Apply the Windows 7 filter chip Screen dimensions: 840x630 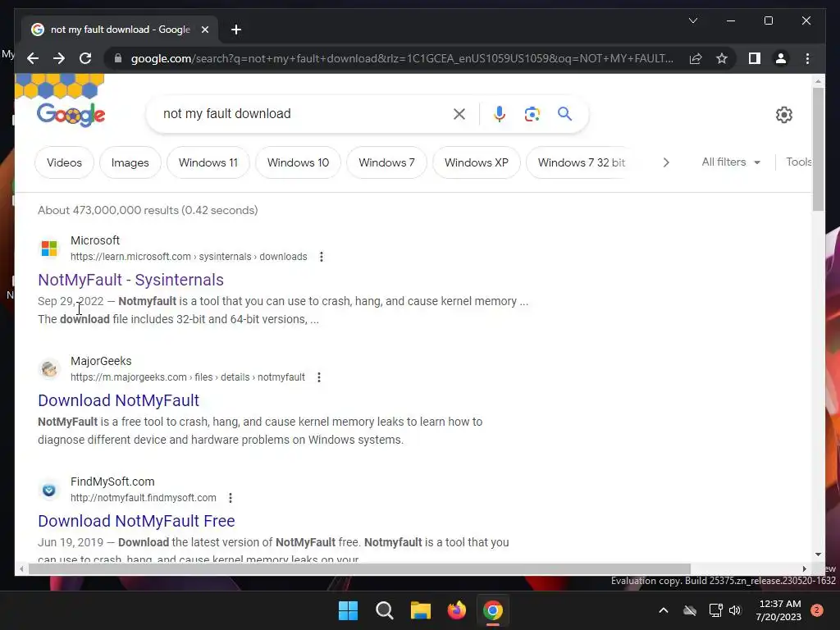click(x=387, y=162)
